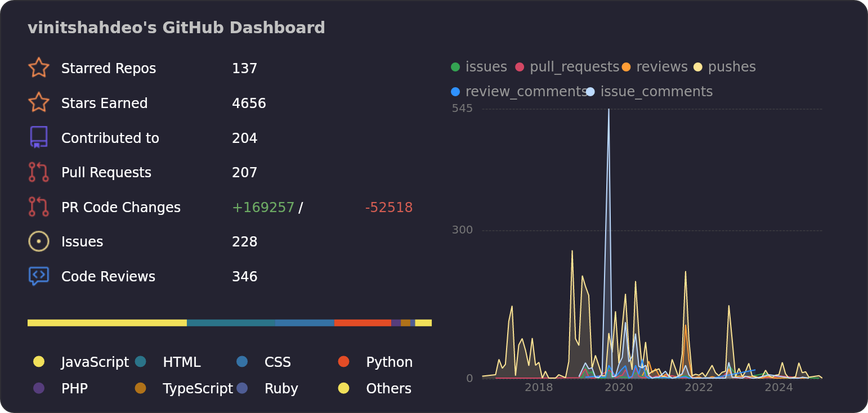868x413 pixels.
Task: Toggle the review_comments legend entry
Action: pyautogui.click(x=519, y=92)
